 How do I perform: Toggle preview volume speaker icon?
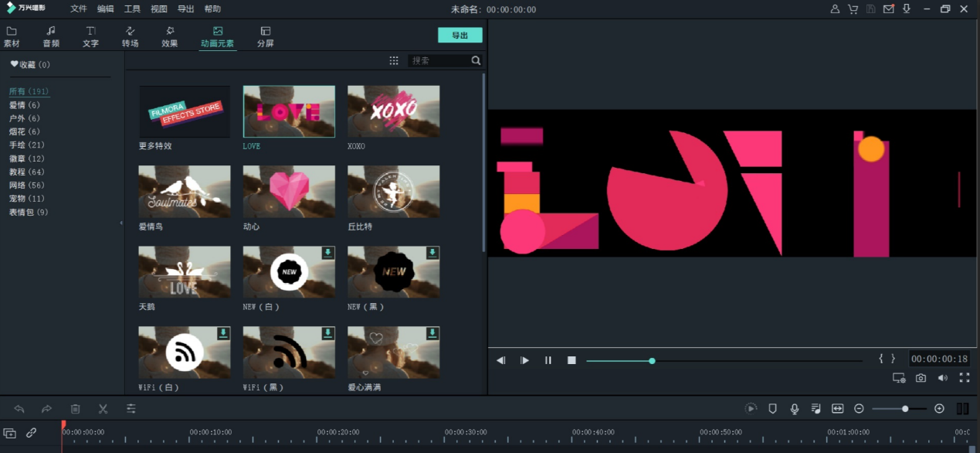942,378
